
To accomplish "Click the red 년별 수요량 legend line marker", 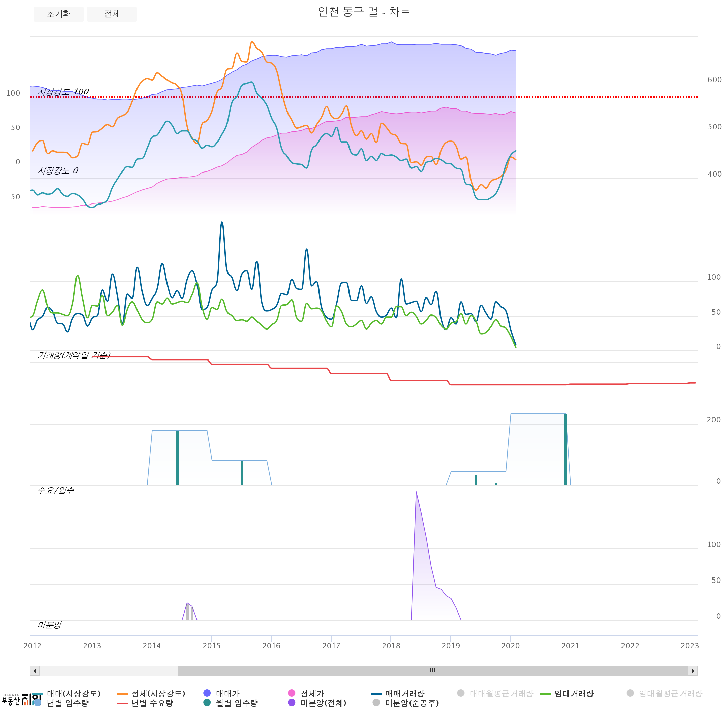I will 122,703.
